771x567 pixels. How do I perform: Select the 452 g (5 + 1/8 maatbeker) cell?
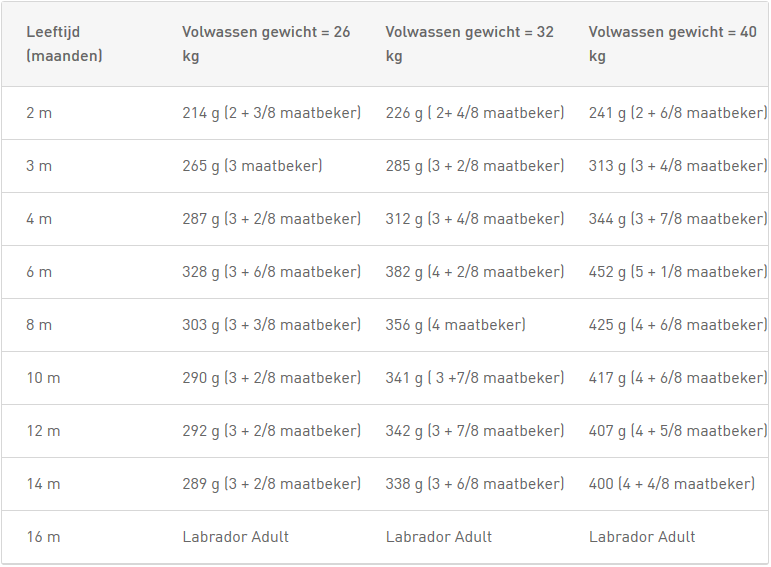click(678, 272)
